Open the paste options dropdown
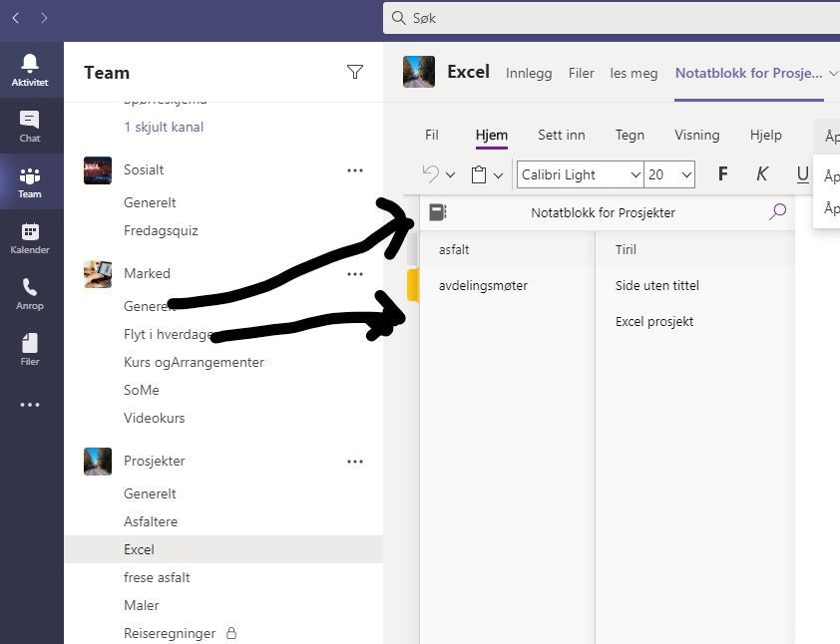The height and width of the screenshot is (644, 840). coord(498,173)
